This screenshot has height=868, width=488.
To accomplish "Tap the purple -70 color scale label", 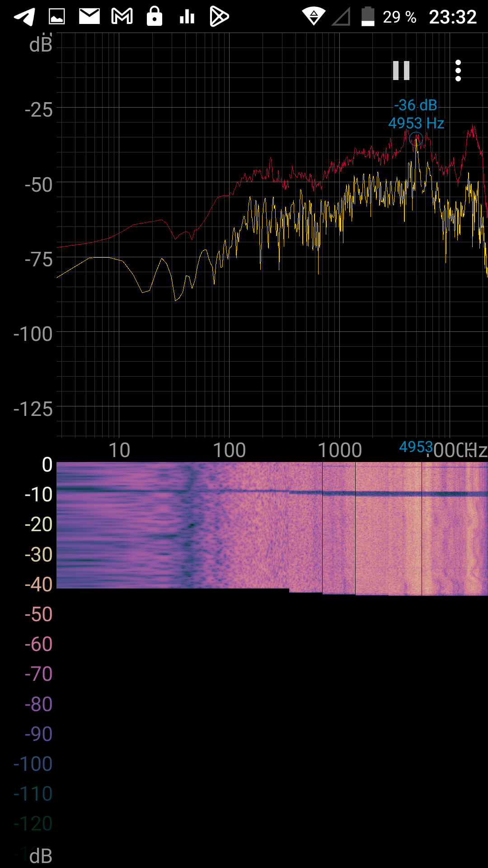I will pos(39,674).
